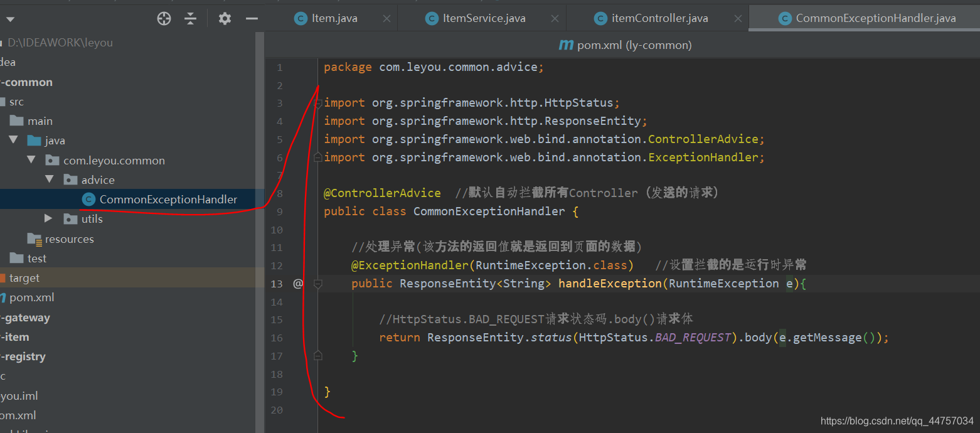
Task: Select the ly-registry module in tree
Action: [23, 356]
